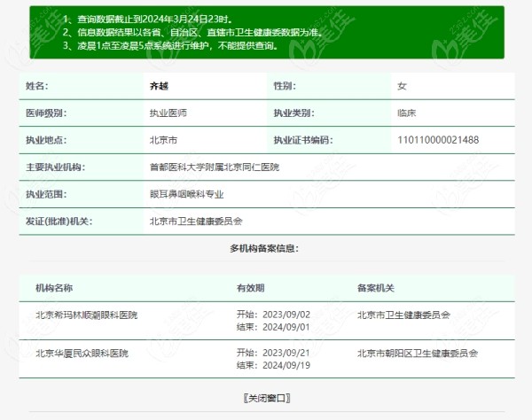Click the 执业类别 label
Screen dimensions: 532x420
coord(293,113)
